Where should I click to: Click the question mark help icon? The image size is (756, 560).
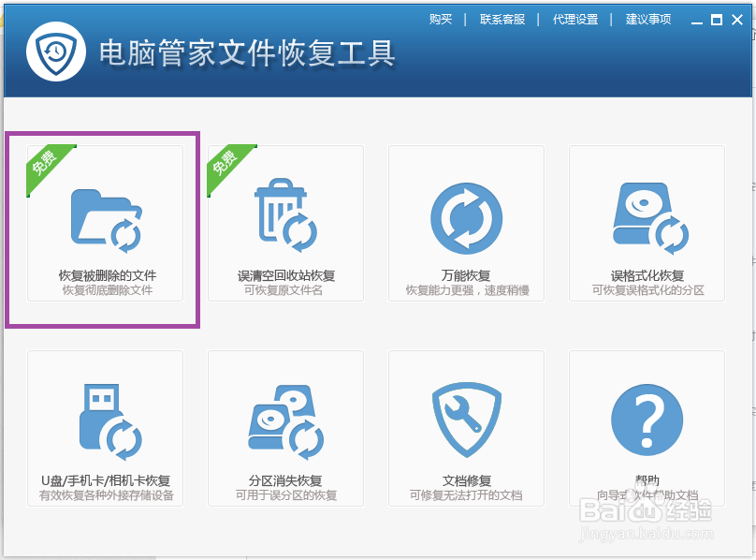tap(647, 420)
